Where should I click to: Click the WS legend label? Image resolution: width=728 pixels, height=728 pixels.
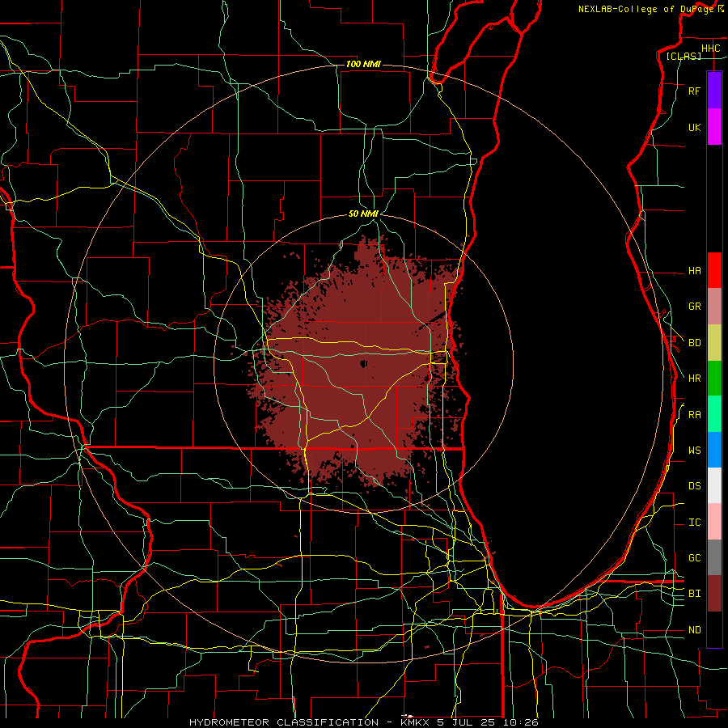click(x=694, y=451)
